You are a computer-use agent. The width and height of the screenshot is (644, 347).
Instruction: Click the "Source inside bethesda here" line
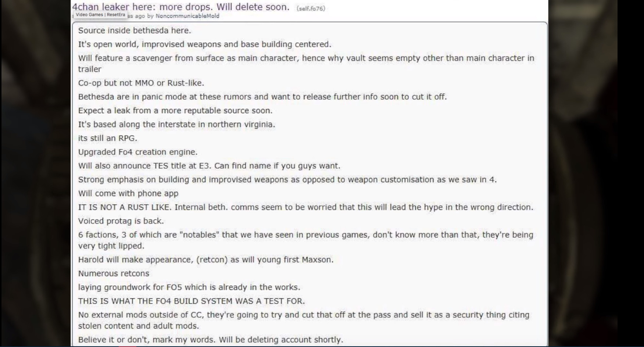[135, 31]
